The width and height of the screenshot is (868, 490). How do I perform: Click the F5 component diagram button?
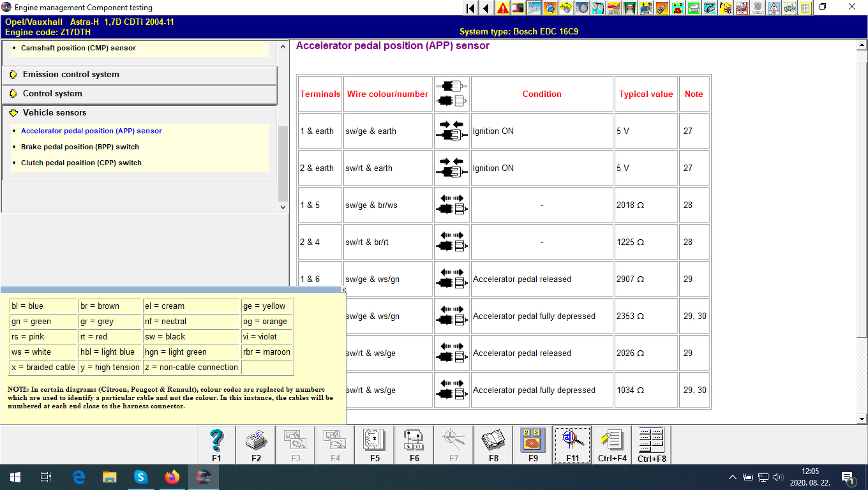[375, 445]
